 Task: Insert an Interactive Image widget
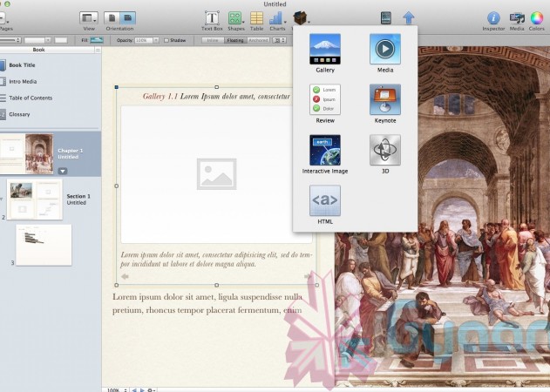[325, 150]
